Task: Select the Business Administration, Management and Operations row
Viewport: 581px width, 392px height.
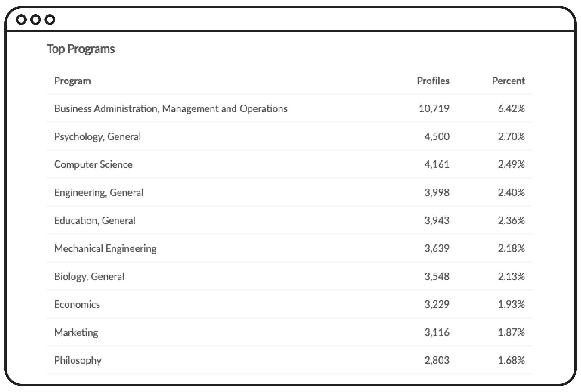Action: [x=171, y=109]
